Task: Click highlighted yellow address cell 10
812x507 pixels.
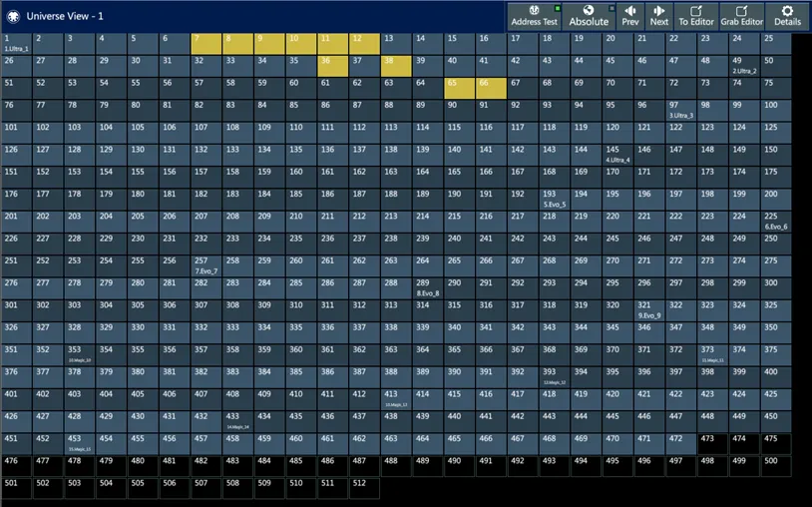Action: point(301,44)
